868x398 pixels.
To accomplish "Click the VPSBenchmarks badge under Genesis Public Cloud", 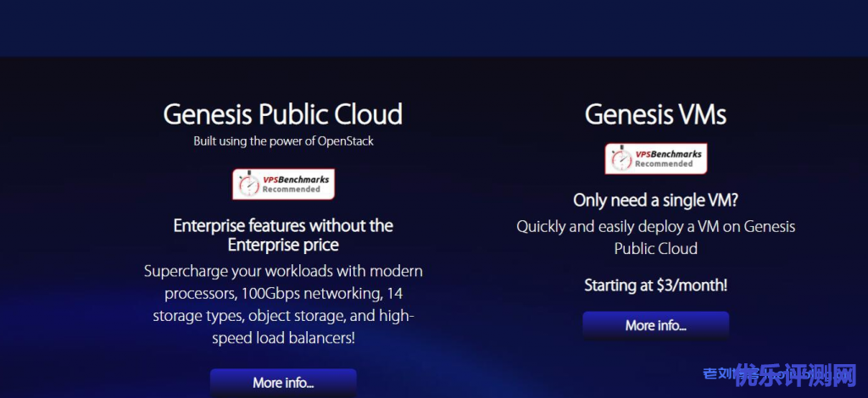I will tap(283, 185).
